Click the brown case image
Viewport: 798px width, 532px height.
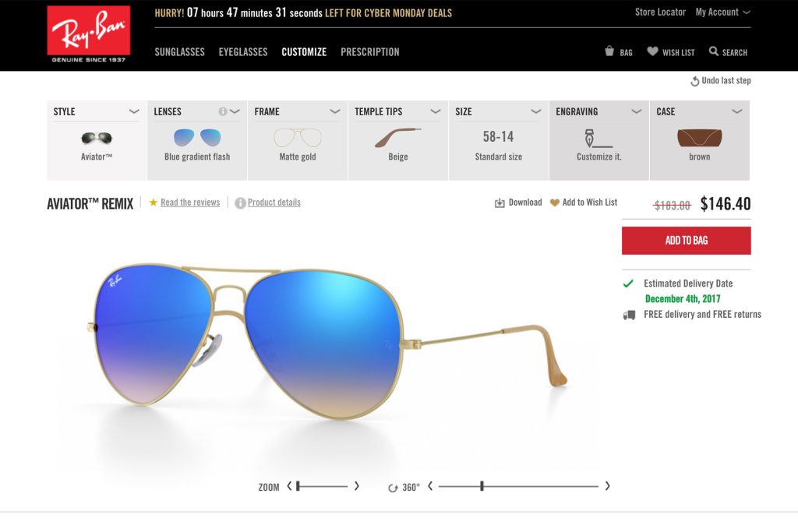click(699, 137)
